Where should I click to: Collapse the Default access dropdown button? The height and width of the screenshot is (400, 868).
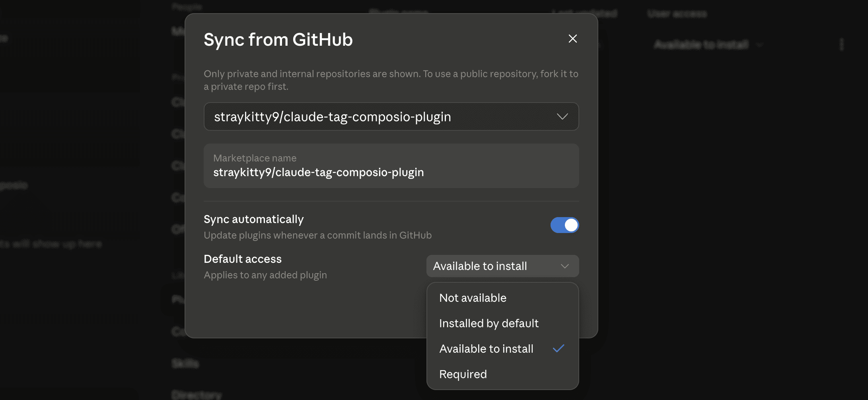pos(502,266)
